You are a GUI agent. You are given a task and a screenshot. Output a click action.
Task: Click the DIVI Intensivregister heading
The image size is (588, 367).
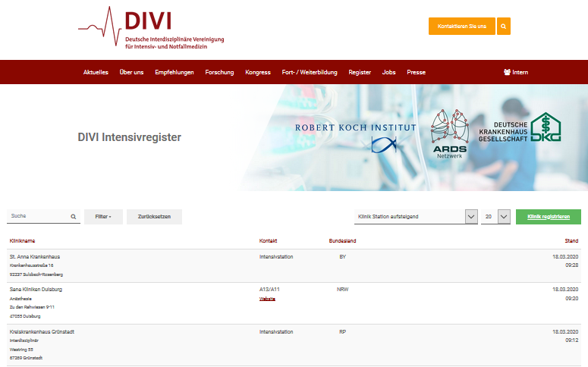[x=130, y=137]
